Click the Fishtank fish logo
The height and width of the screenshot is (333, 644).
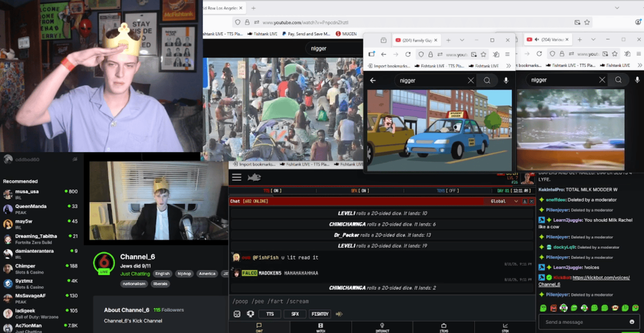(254, 177)
